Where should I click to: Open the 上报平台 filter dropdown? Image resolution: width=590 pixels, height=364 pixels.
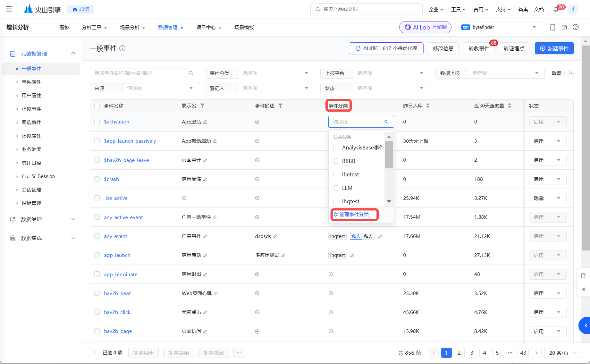point(391,73)
